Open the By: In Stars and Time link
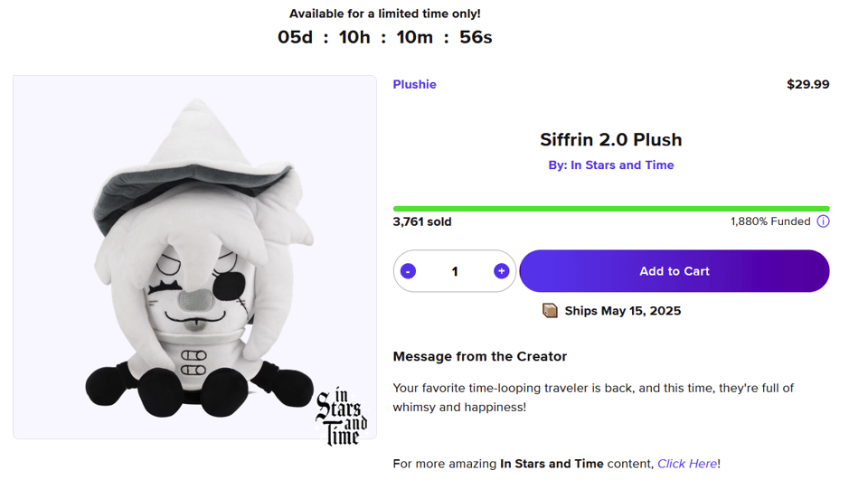This screenshot has height=489, width=868. click(610, 165)
